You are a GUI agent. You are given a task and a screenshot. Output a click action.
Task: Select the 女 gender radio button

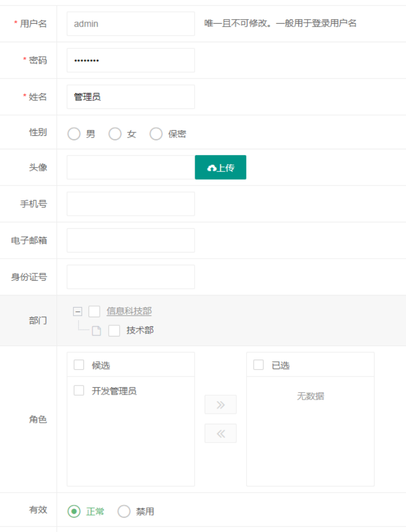pos(115,134)
